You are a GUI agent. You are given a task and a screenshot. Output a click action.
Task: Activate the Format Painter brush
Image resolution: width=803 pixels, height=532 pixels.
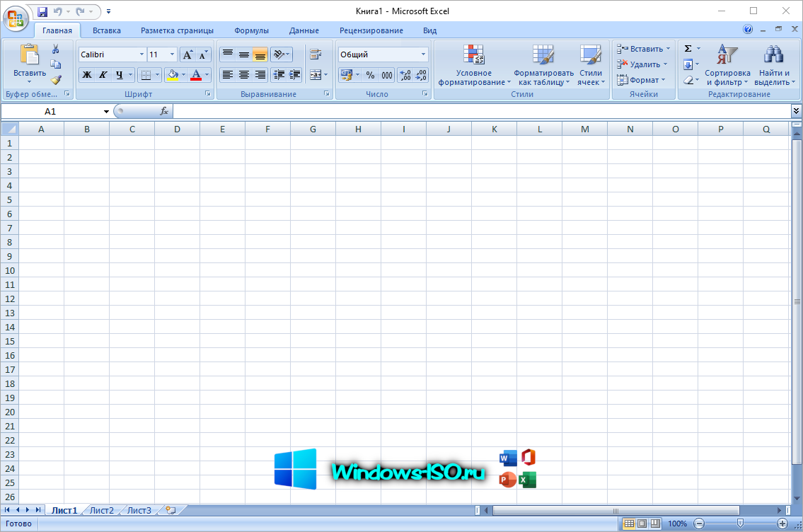click(x=56, y=80)
